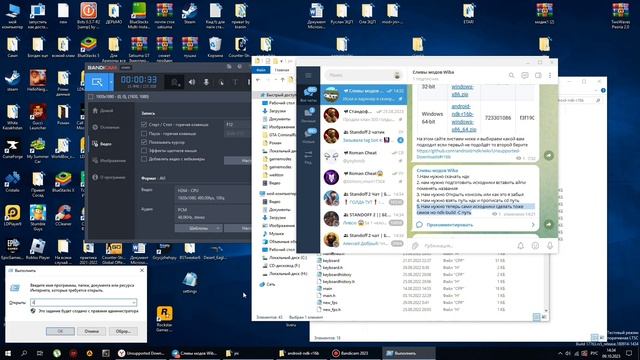Click voice message microphone icon in Telegram
The width and height of the screenshot is (640, 360).
(550, 246)
